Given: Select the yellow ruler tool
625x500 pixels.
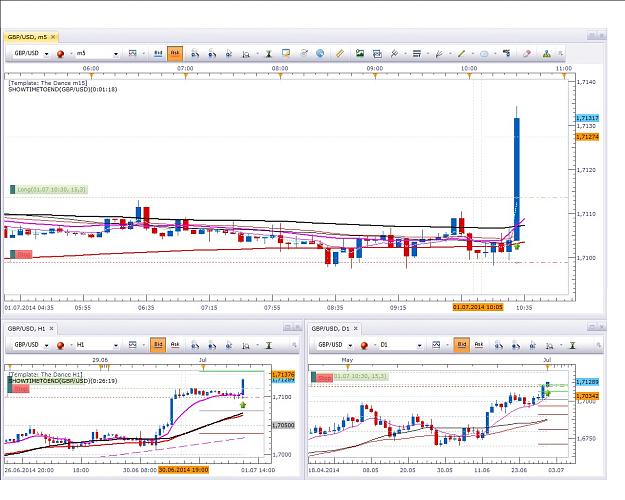Looking at the screenshot, I should point(339,53).
